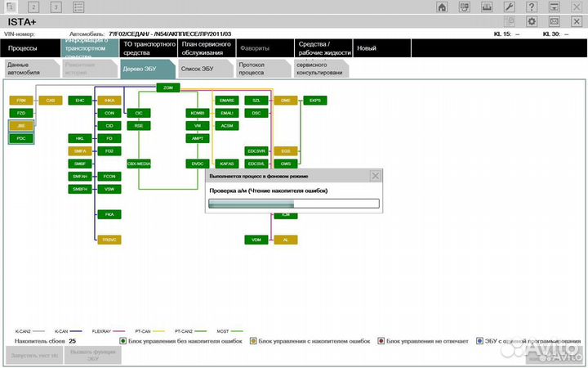Select the ZGM control unit node
Image resolution: width=588 pixels, height=368 pixels.
(167, 87)
